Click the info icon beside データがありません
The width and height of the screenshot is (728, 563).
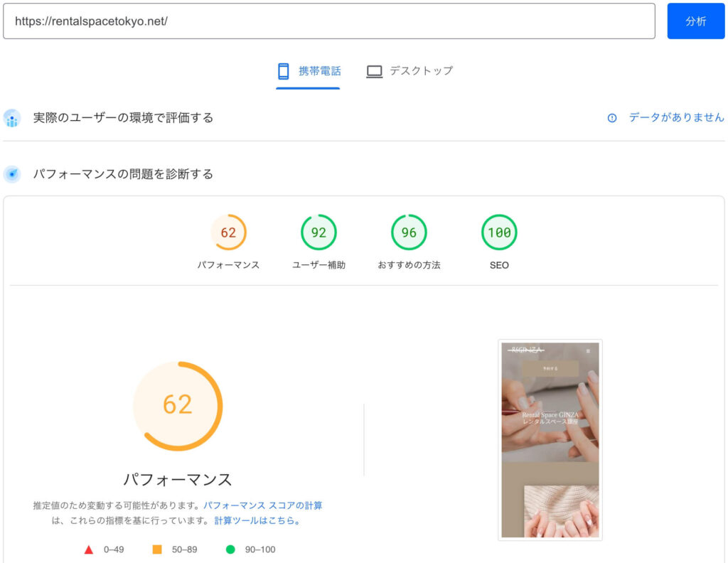point(612,118)
